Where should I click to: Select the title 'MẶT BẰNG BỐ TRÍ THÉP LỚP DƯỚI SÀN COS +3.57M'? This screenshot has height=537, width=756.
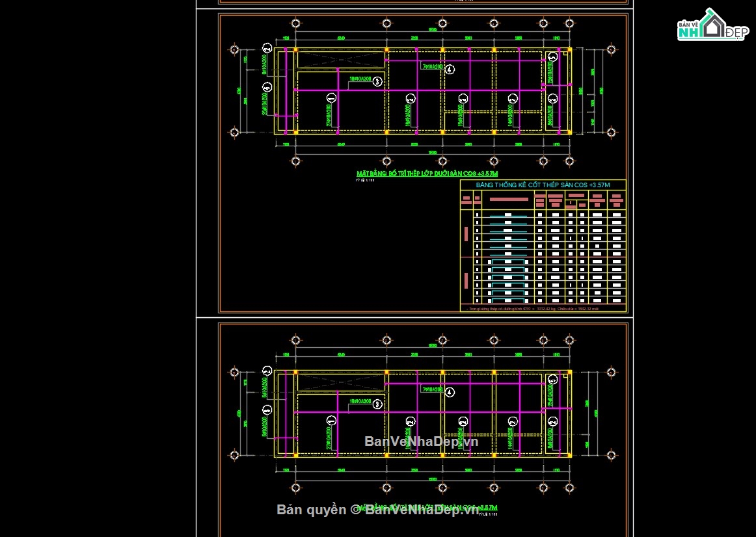(427, 174)
